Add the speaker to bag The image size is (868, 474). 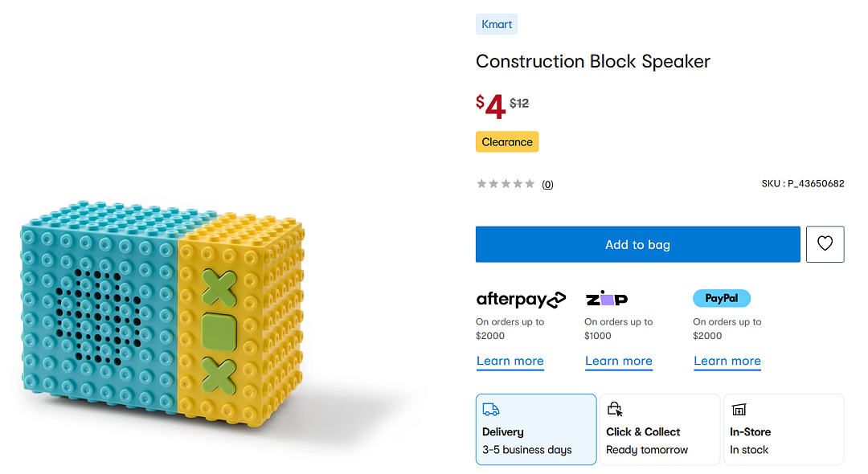click(637, 244)
